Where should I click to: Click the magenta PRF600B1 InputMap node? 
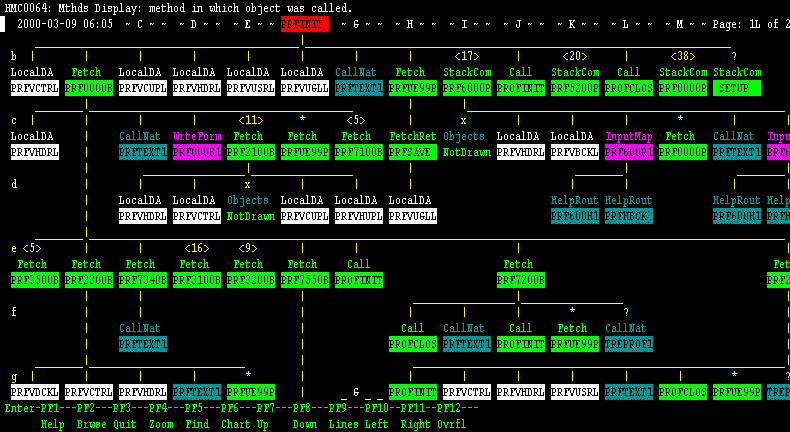coord(629,152)
